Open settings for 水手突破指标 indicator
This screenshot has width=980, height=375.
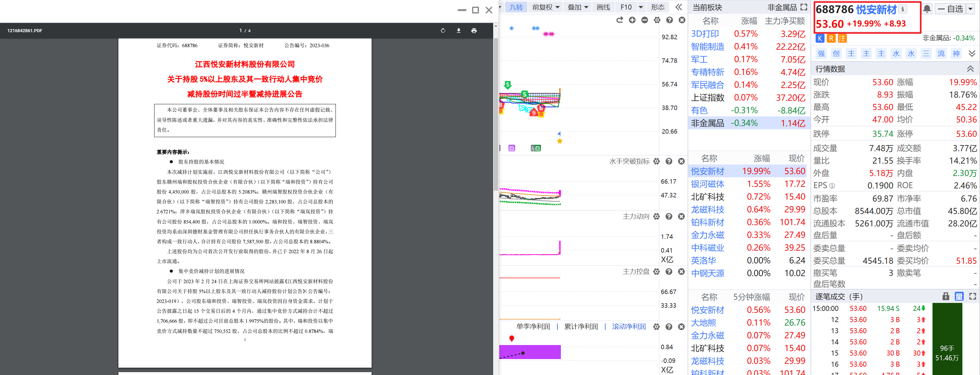[x=656, y=161]
